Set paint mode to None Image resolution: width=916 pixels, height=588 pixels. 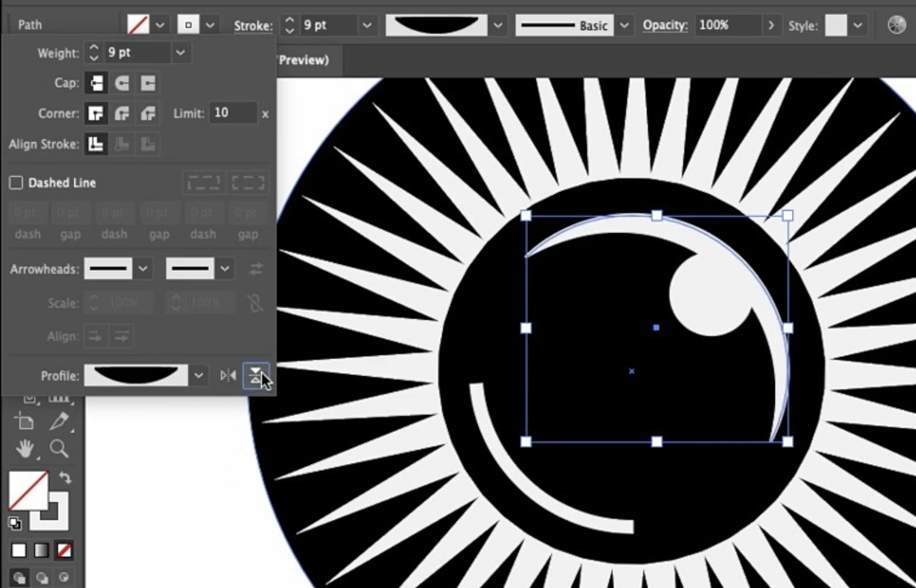tap(64, 550)
